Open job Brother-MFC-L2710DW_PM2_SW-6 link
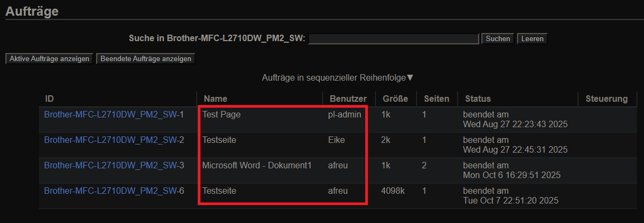The image size is (644, 223). tap(114, 191)
